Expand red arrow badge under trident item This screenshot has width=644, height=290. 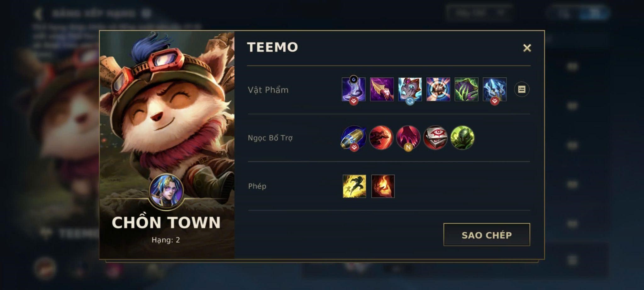(495, 101)
